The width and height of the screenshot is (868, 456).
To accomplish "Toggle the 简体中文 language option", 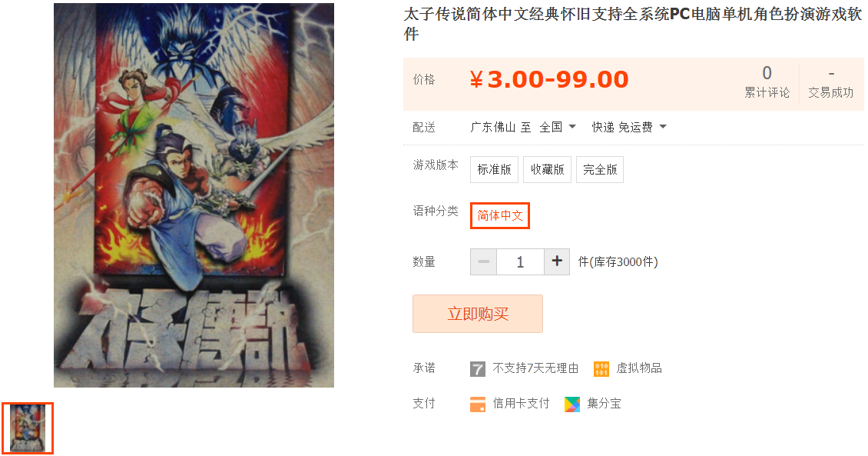I will click(500, 215).
